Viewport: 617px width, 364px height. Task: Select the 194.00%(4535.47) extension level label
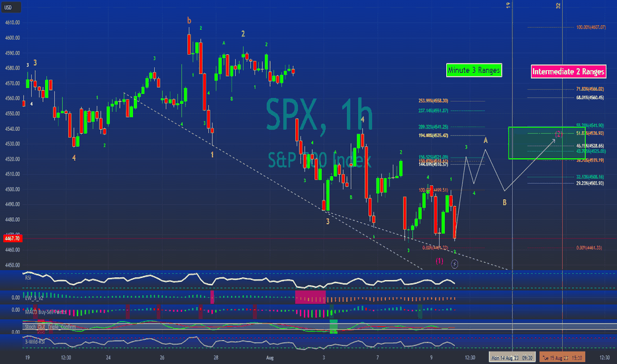click(433, 136)
